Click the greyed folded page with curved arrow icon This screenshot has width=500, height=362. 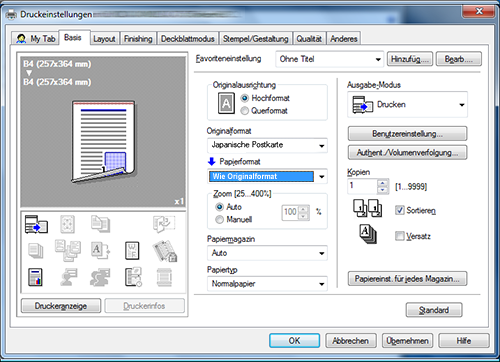tap(164, 224)
